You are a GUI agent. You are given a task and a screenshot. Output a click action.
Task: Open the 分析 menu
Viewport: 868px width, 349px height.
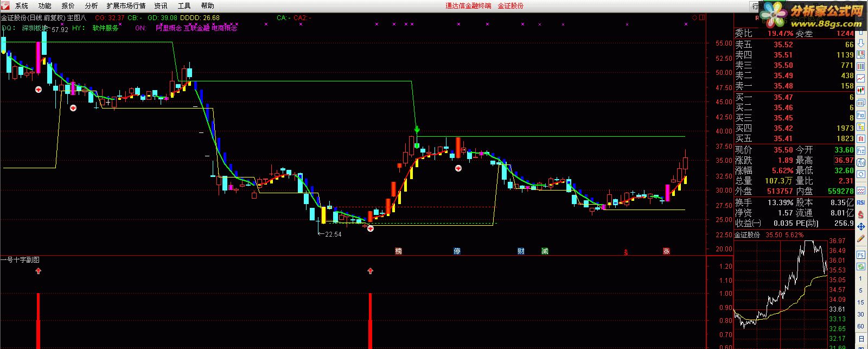92,5
